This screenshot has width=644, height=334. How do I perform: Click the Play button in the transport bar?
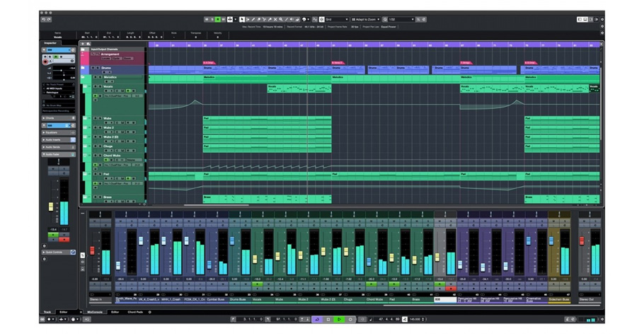pyautogui.click(x=339, y=319)
